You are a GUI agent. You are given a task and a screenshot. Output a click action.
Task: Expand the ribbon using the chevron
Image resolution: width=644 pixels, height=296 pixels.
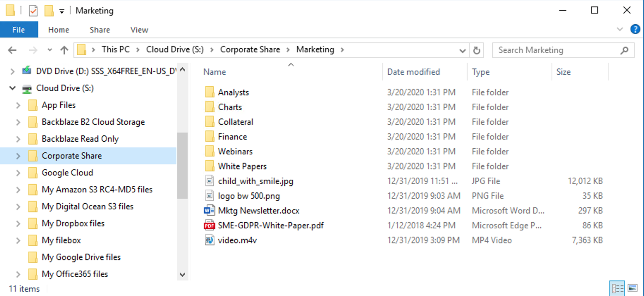pyautogui.click(x=620, y=29)
